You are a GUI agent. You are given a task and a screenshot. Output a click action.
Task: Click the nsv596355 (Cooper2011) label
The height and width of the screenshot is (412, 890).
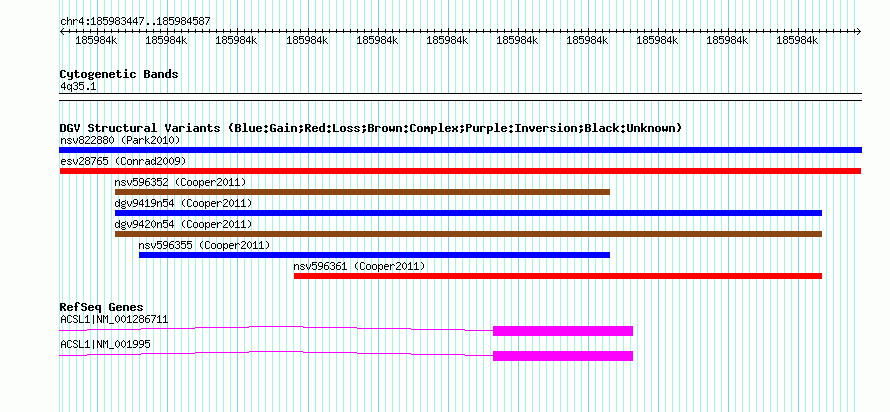coord(204,245)
